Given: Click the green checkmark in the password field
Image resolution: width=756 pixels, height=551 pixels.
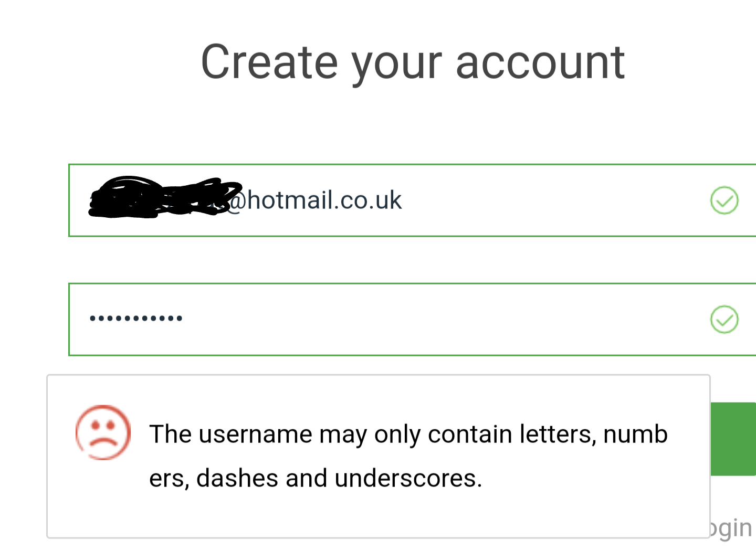Looking at the screenshot, I should (724, 319).
